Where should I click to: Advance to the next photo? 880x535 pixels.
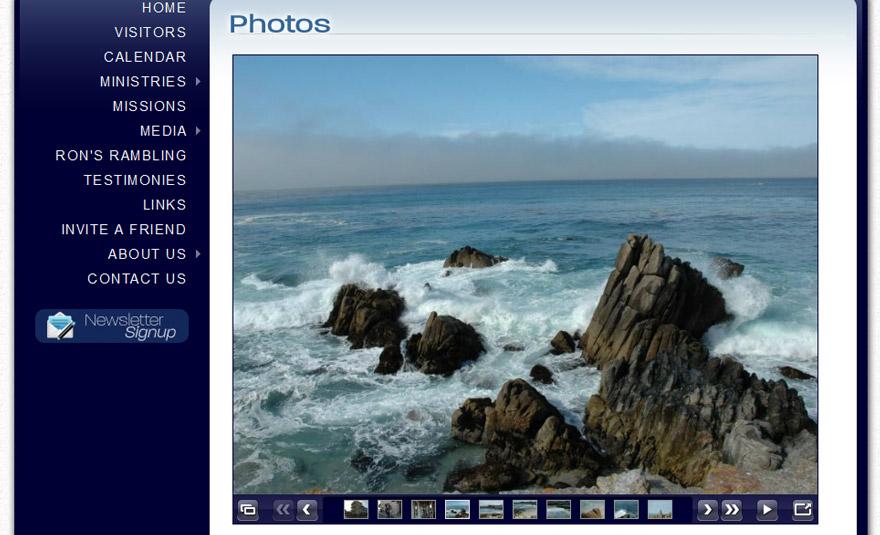point(707,510)
